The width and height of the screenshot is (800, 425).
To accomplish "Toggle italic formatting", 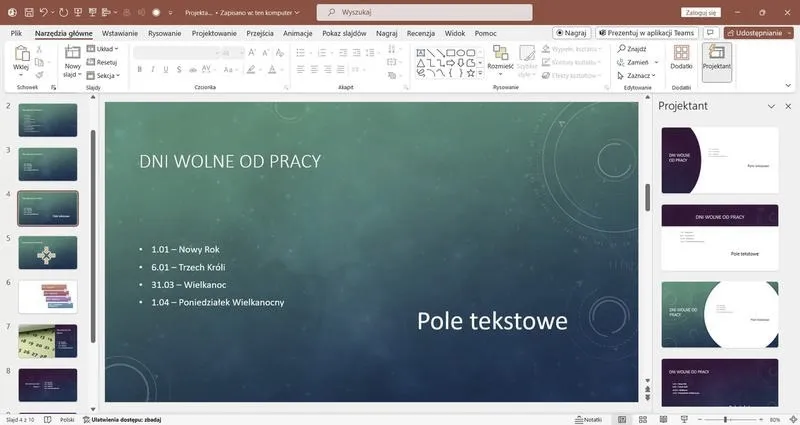I will coord(153,69).
